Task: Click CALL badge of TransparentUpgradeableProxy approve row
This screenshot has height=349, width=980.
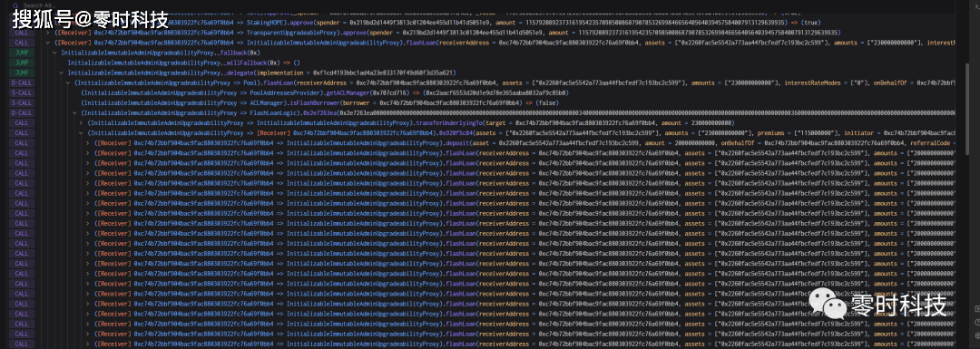Action: [x=21, y=33]
